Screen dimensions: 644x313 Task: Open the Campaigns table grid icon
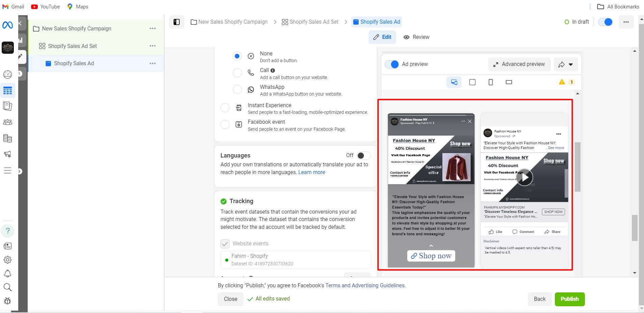pos(7,91)
